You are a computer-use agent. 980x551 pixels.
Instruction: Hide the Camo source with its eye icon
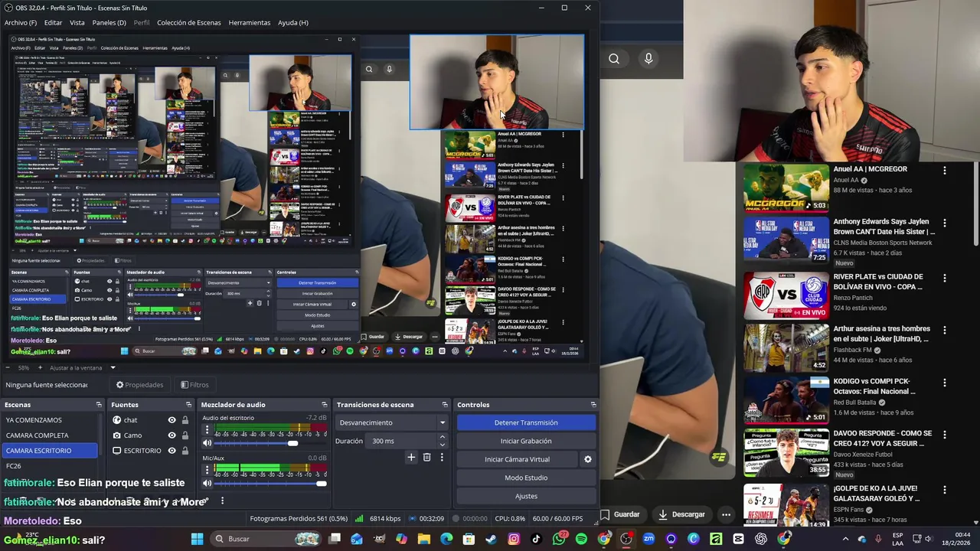click(x=171, y=435)
